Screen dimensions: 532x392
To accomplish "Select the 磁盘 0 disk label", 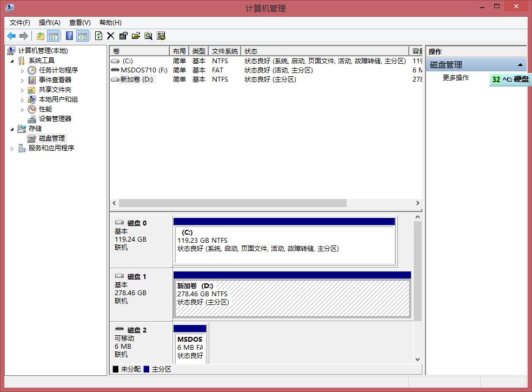I will (141, 241).
